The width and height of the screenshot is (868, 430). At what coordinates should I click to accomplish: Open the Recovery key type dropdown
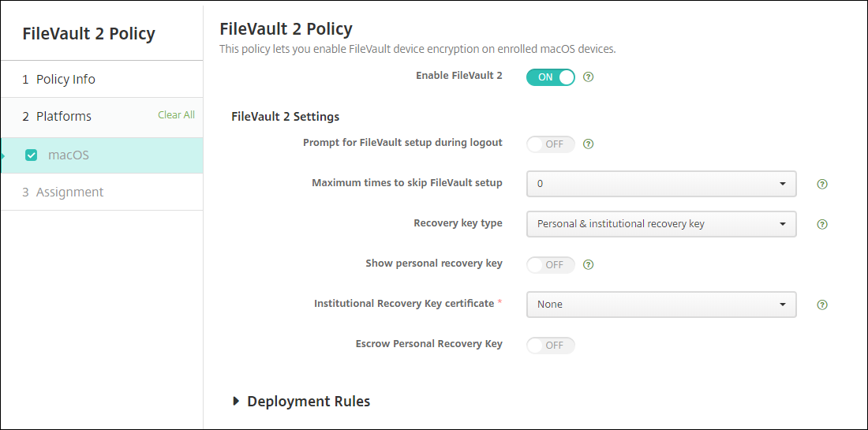[x=660, y=224]
